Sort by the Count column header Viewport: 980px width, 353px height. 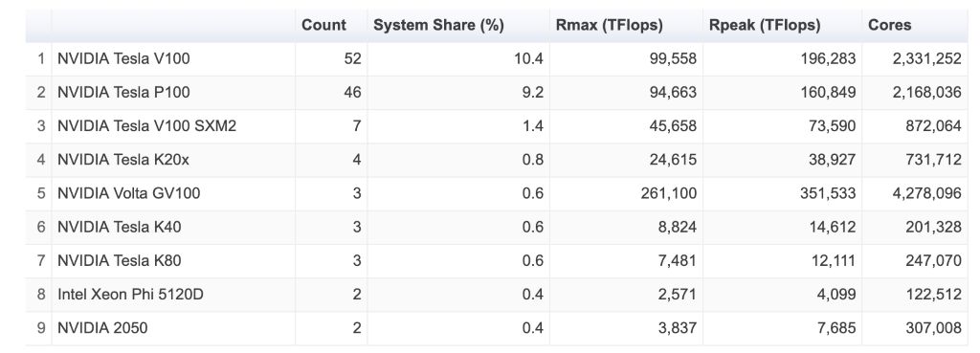(x=323, y=25)
